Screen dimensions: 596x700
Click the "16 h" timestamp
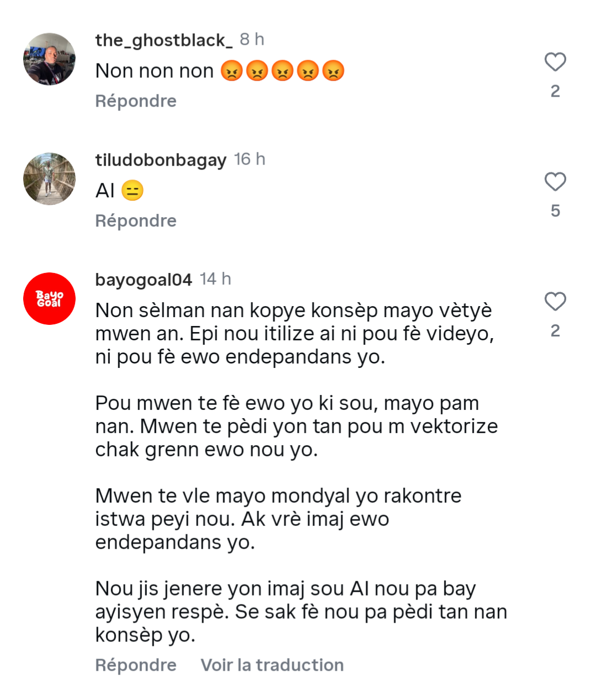coord(250,160)
